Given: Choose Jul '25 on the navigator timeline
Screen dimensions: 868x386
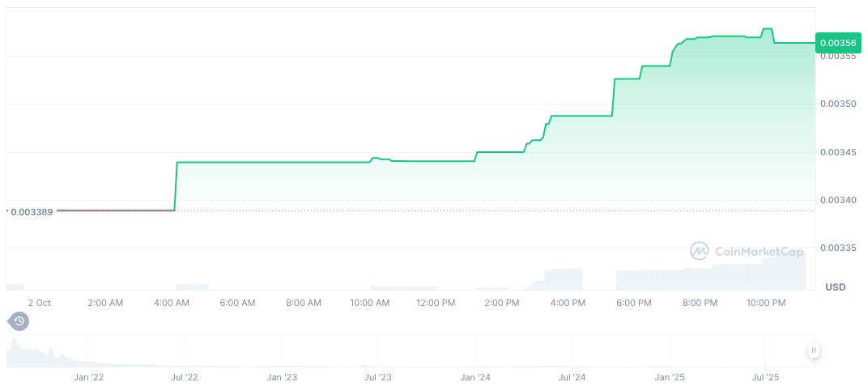Looking at the screenshot, I should (x=766, y=377).
